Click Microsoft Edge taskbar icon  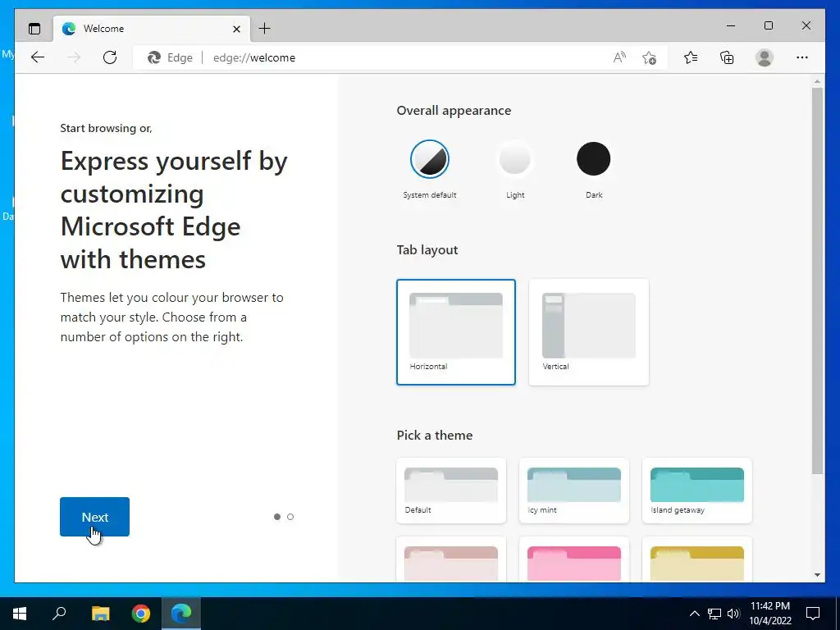pos(181,614)
